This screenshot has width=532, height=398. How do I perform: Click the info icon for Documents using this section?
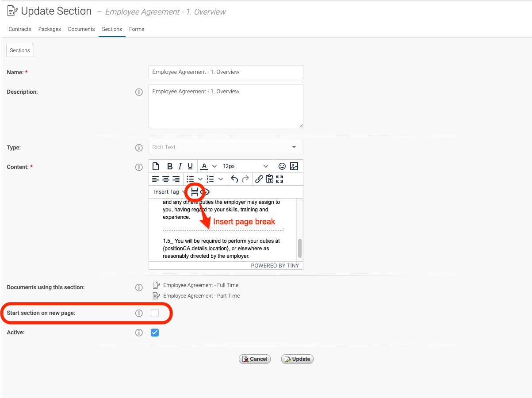[139, 287]
